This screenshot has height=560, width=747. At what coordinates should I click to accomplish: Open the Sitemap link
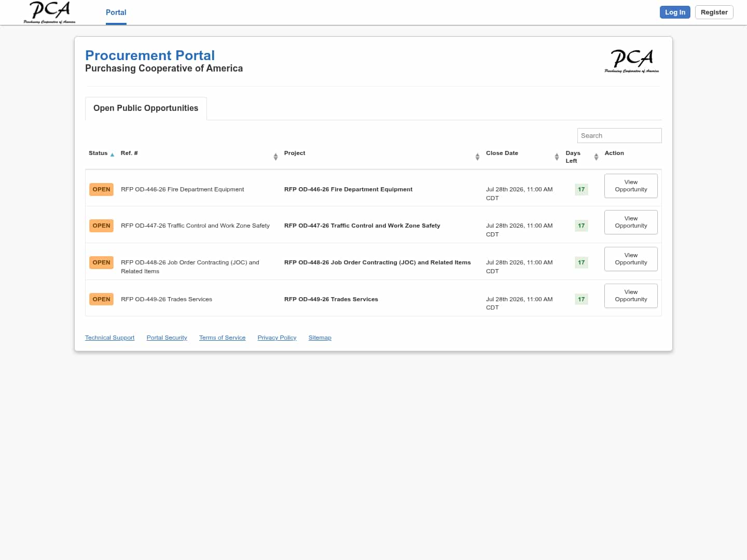[x=320, y=338]
